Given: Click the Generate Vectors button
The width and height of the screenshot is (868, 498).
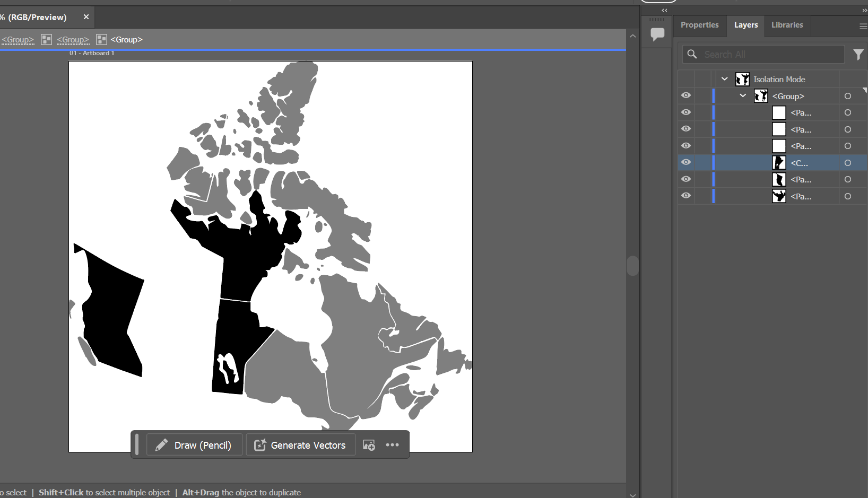Looking at the screenshot, I should pos(300,445).
